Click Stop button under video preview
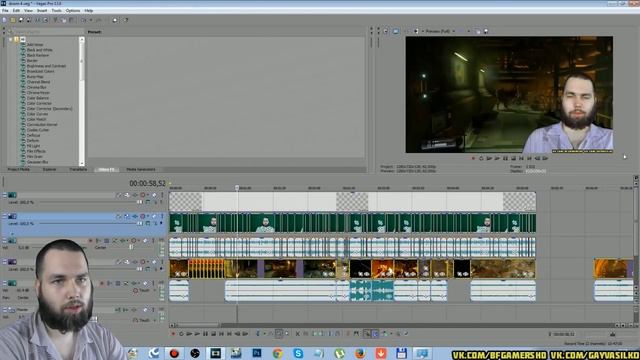 513,158
